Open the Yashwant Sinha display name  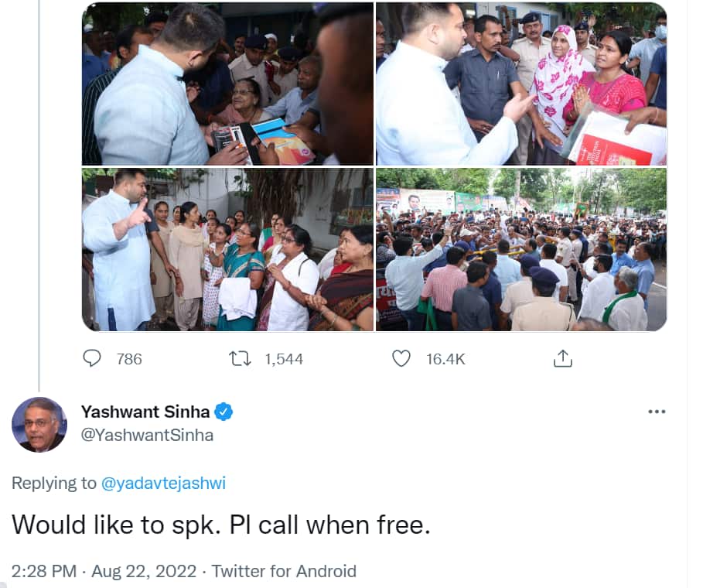tap(145, 412)
